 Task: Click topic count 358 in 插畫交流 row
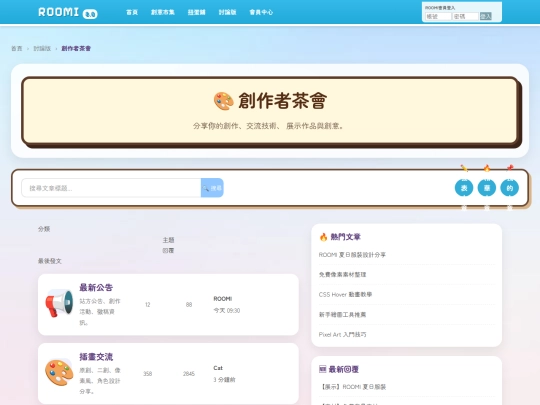click(x=148, y=374)
